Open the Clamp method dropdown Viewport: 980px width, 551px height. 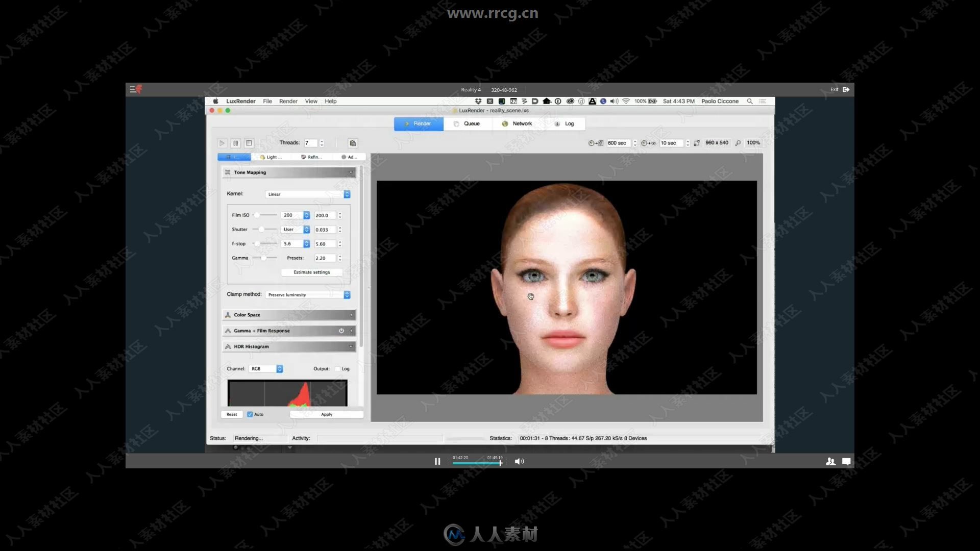(x=308, y=295)
